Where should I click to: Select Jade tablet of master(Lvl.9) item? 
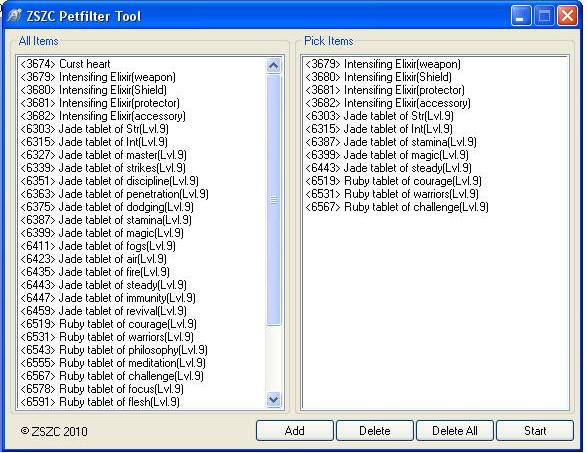103,155
